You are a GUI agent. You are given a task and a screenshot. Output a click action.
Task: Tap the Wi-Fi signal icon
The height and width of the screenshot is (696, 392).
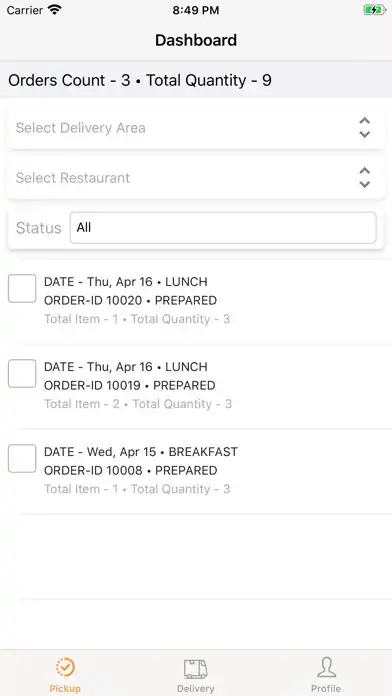[55, 10]
